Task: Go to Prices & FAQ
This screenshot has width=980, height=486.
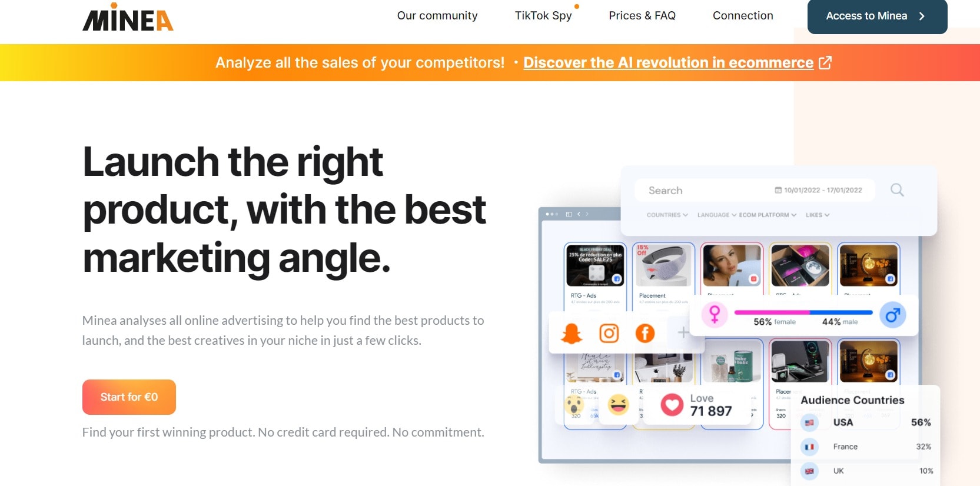Action: 642,16
